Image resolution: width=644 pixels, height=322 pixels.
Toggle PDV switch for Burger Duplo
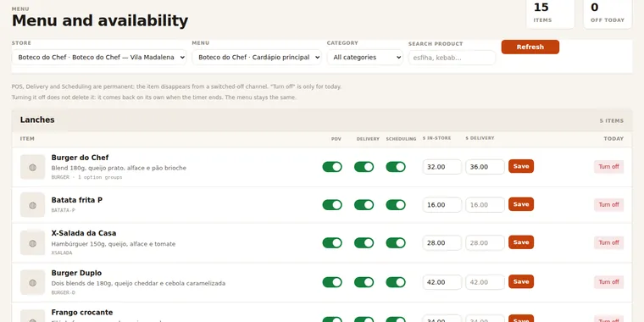click(332, 282)
